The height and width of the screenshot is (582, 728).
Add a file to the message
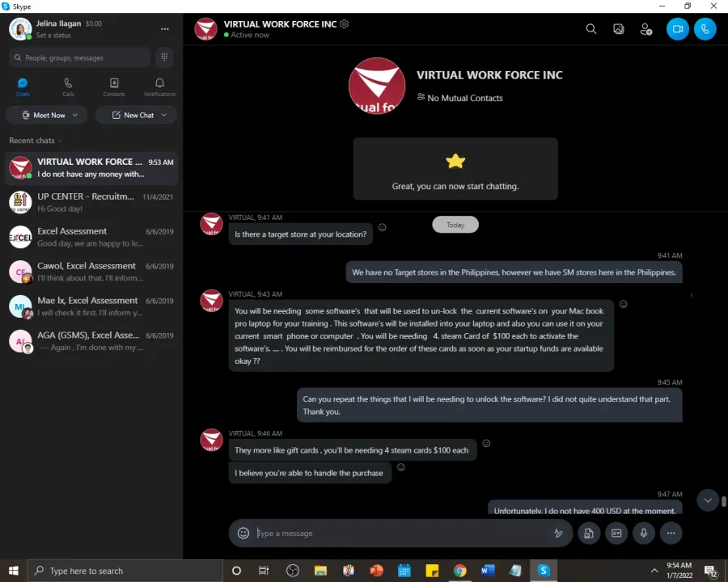click(589, 533)
